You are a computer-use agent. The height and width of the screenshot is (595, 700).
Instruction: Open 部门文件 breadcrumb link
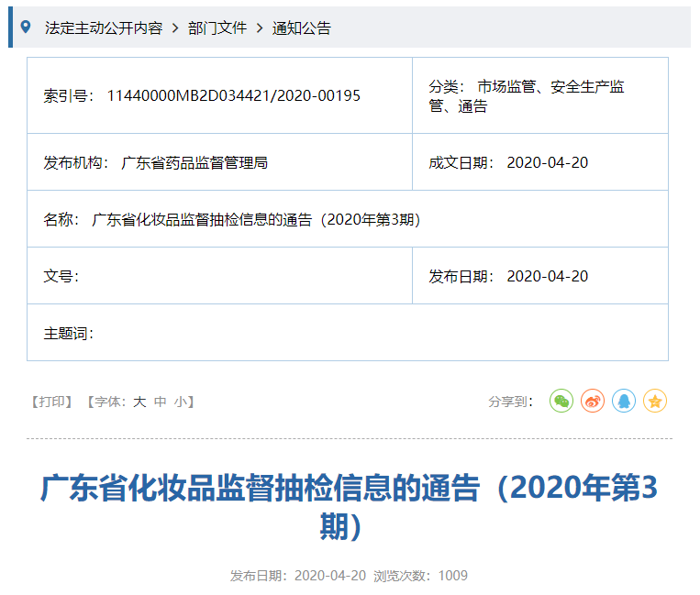(217, 28)
